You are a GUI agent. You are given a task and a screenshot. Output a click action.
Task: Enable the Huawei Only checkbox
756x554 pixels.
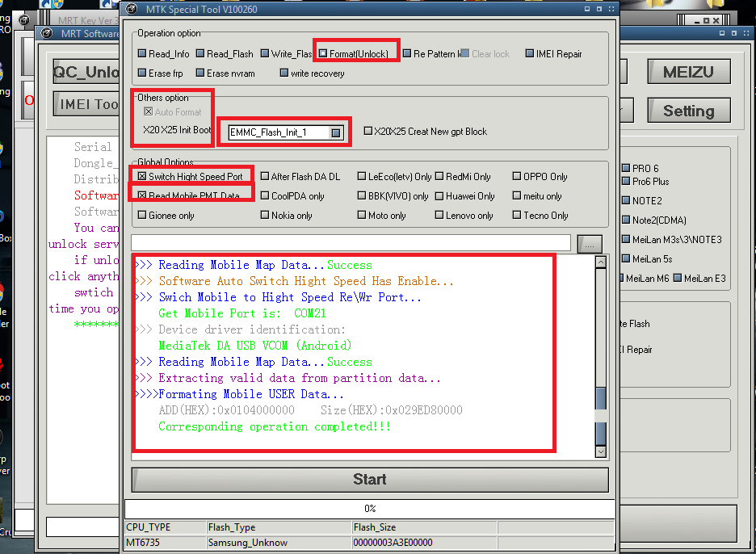tap(439, 195)
